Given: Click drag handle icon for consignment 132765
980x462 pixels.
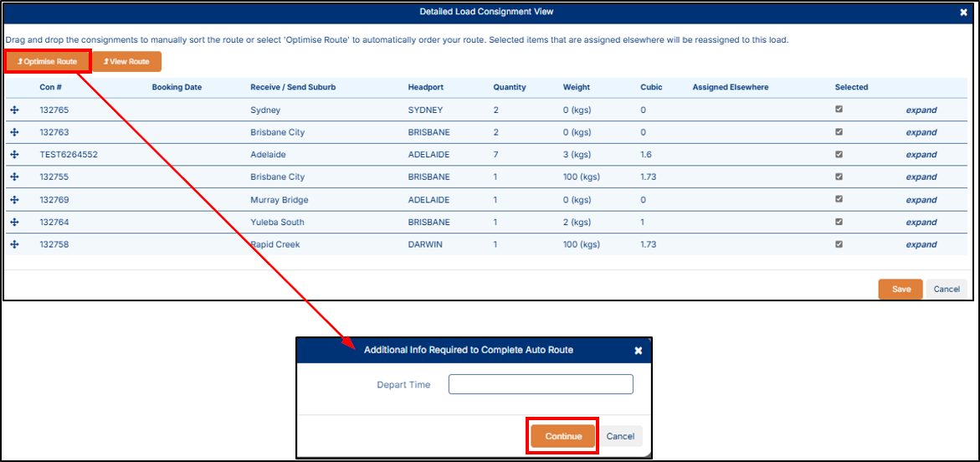Looking at the screenshot, I should tap(14, 110).
